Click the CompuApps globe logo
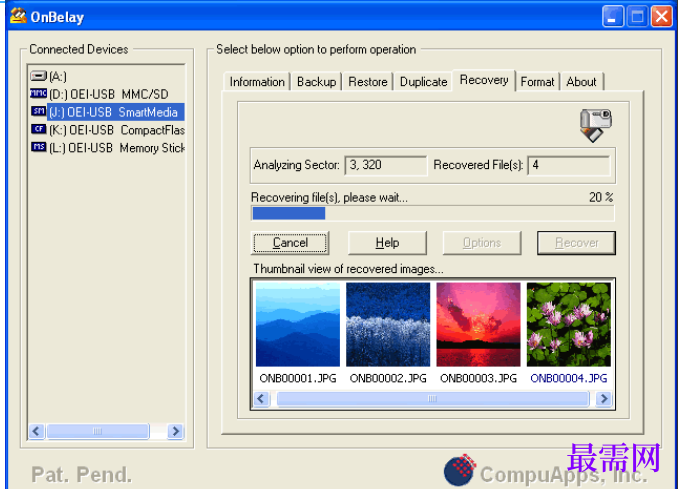The width and height of the screenshot is (679, 489). pos(459,470)
